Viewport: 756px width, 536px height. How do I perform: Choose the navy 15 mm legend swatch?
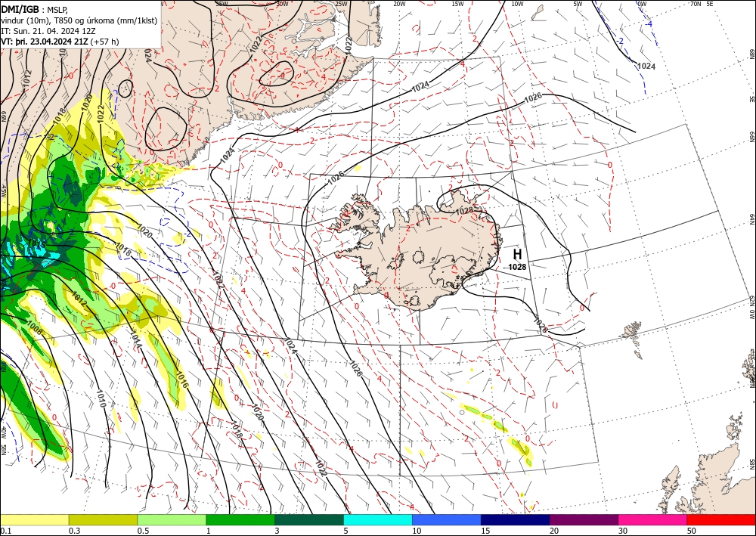515,519
